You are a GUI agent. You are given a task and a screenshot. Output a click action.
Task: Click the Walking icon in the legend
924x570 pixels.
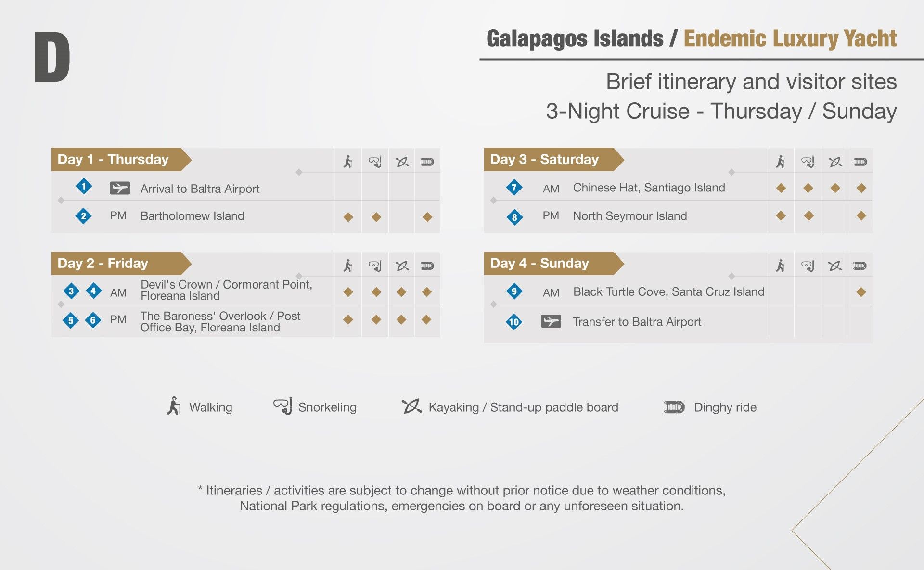pos(174,406)
